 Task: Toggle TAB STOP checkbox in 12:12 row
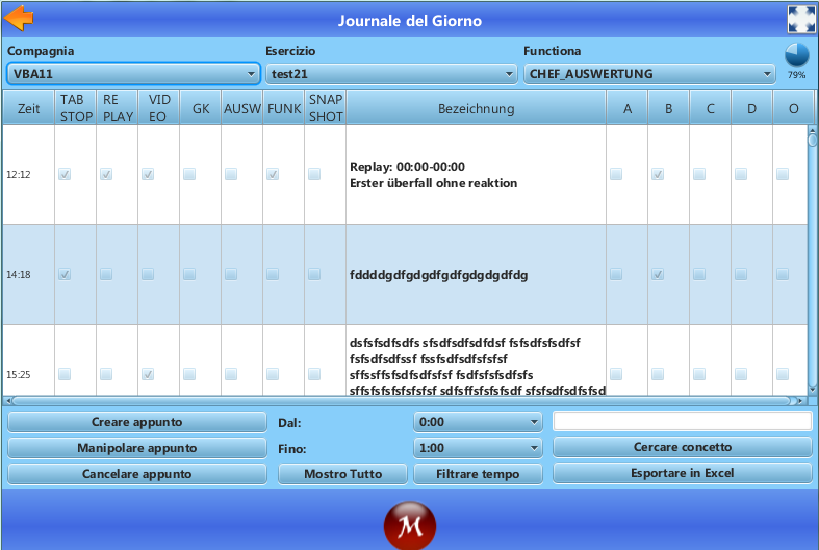point(65,174)
